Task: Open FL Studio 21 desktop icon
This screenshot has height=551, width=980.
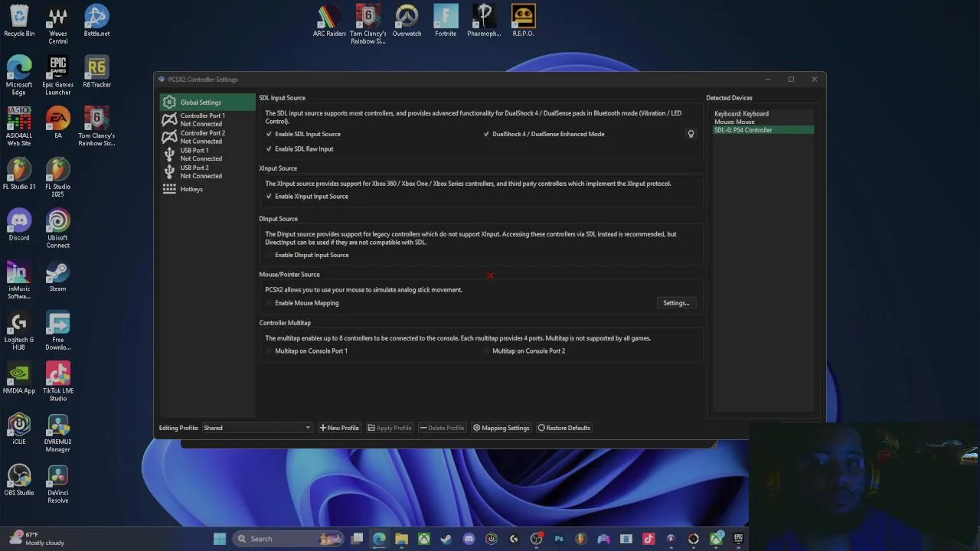Action: tap(19, 174)
